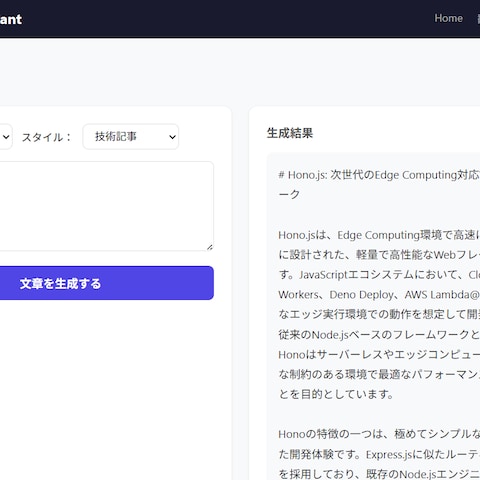Click the スタイル： label
The width and height of the screenshot is (480, 480).
point(46,137)
